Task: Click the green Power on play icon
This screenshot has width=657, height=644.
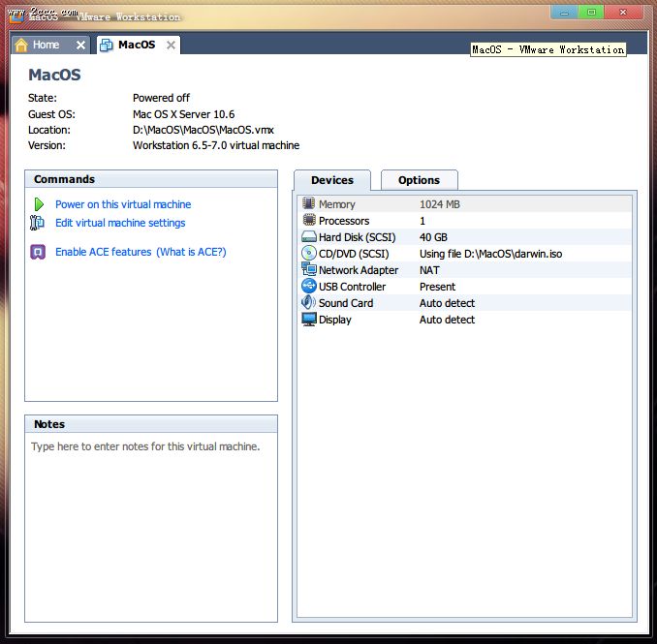Action: pos(39,204)
